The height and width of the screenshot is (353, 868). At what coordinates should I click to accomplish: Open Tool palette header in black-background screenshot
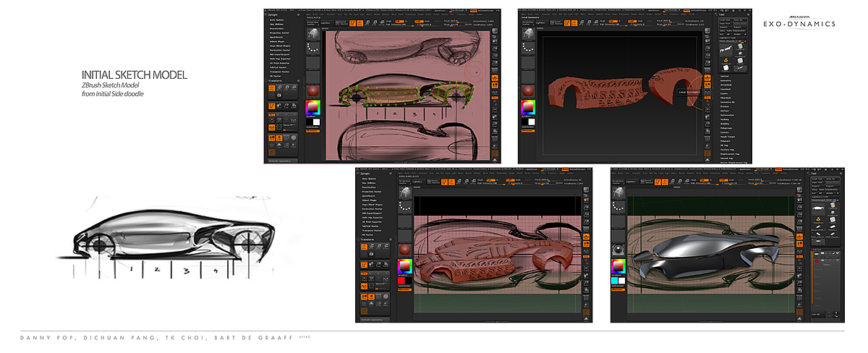click(721, 14)
